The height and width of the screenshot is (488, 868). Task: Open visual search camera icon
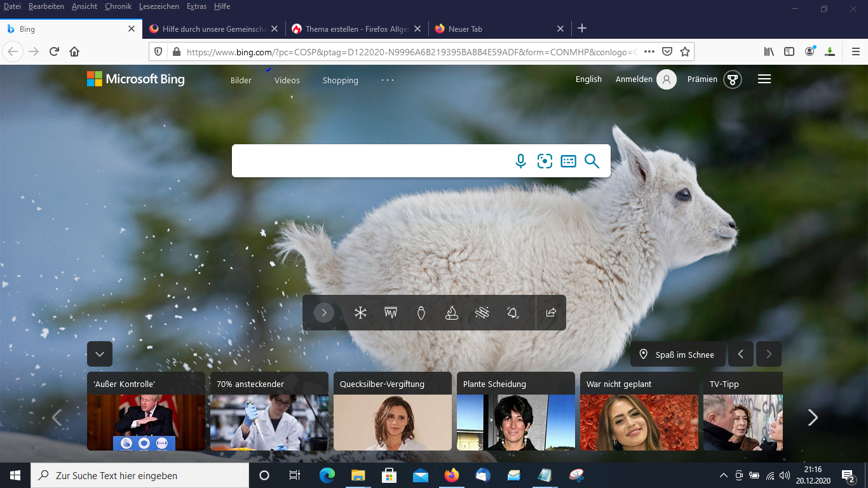point(545,161)
